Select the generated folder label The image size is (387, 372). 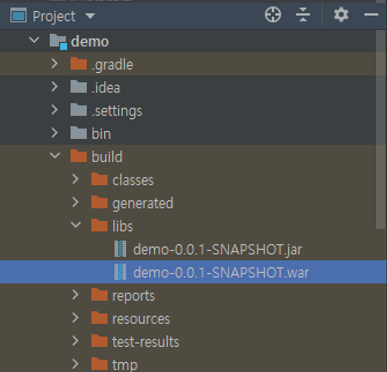[143, 204]
